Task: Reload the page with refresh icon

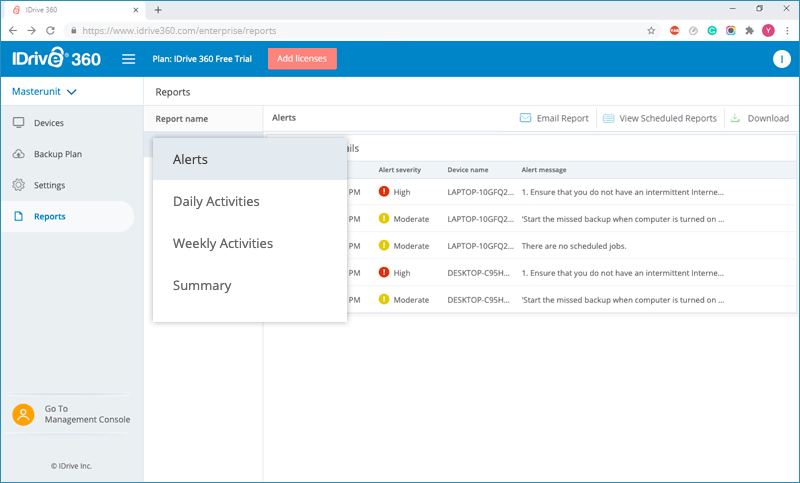Action: pyautogui.click(x=50, y=31)
